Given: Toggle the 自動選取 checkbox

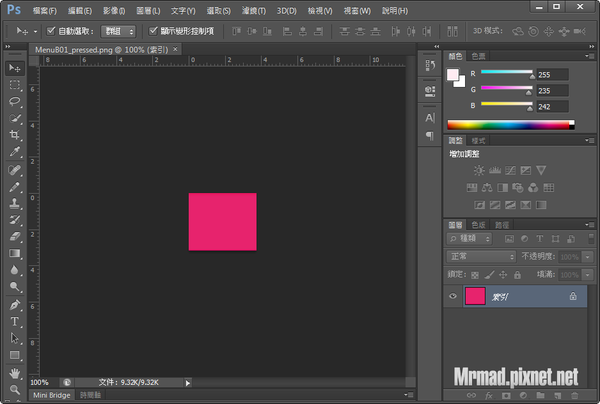Looking at the screenshot, I should [51, 31].
